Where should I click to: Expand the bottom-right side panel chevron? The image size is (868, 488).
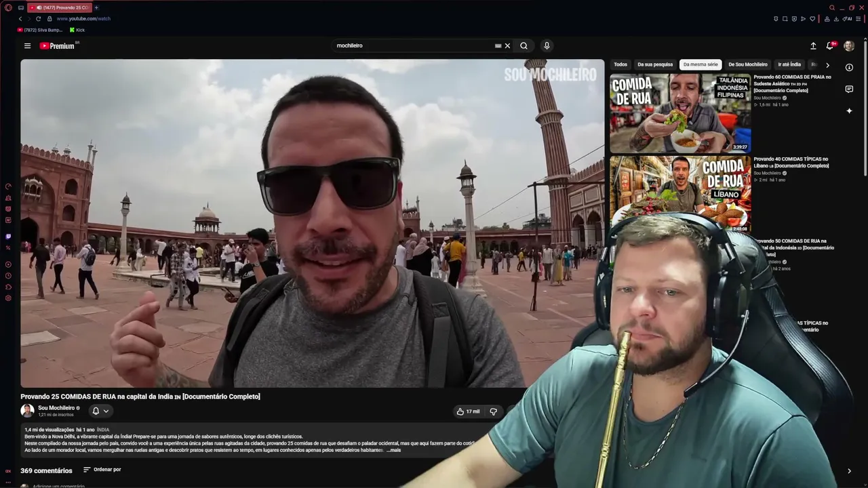(x=849, y=471)
